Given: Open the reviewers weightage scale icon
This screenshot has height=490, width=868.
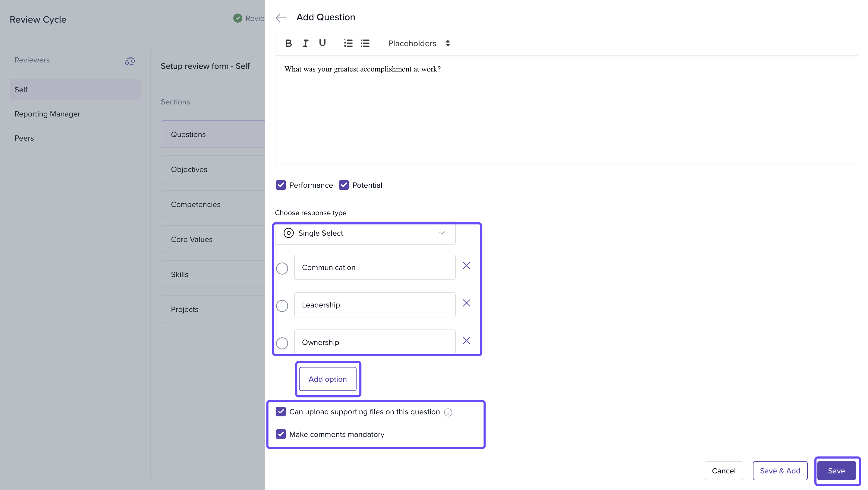Looking at the screenshot, I should pos(130,61).
